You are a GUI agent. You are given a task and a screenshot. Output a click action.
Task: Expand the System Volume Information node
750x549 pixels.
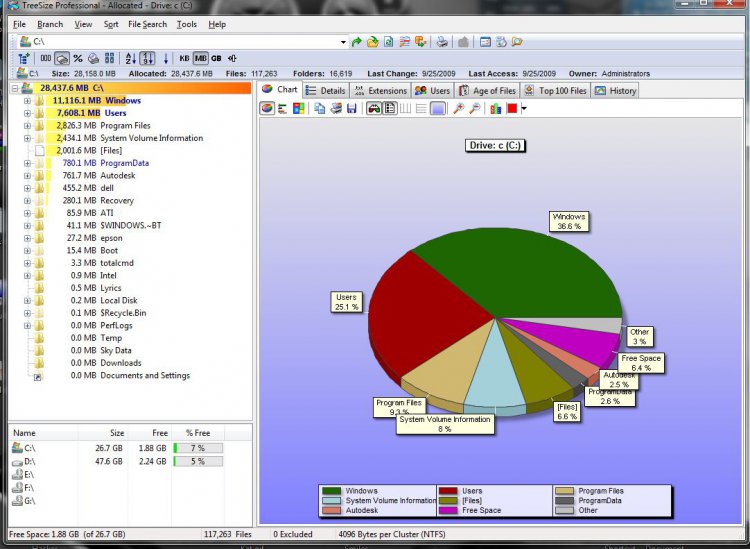tap(27, 138)
